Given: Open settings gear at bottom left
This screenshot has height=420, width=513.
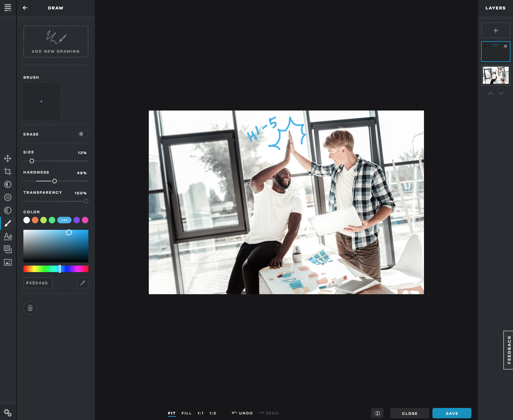Looking at the screenshot, I should 8,413.
